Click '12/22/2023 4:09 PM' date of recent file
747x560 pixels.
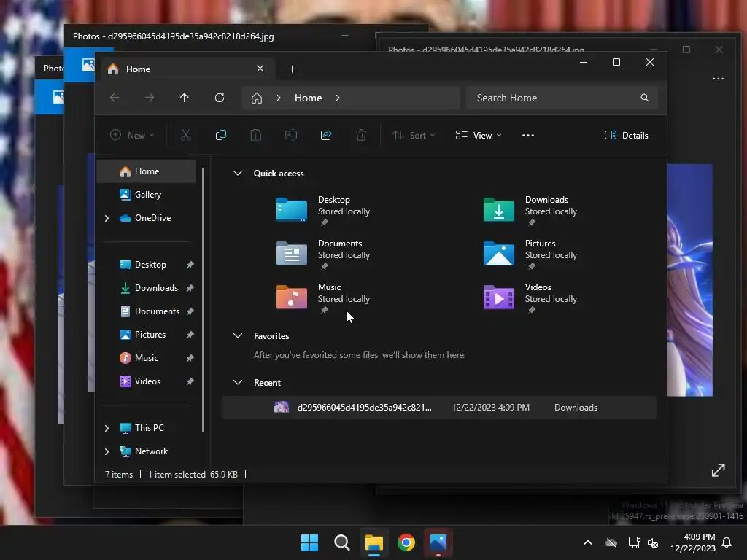pyautogui.click(x=490, y=408)
